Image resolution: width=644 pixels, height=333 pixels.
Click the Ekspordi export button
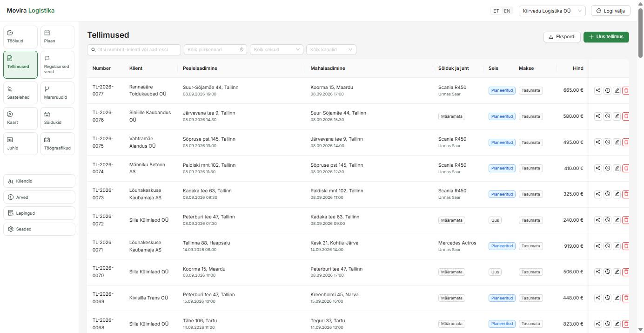click(x=562, y=37)
